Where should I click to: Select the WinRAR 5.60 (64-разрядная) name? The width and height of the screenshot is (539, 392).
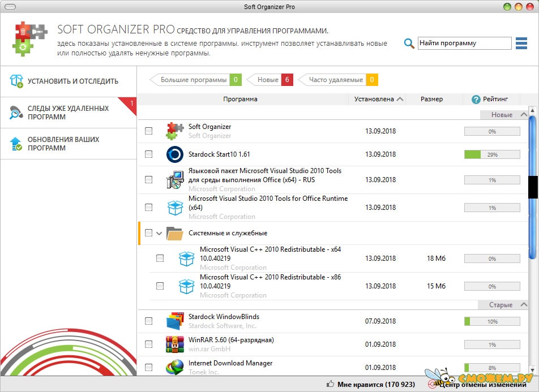coord(231,340)
